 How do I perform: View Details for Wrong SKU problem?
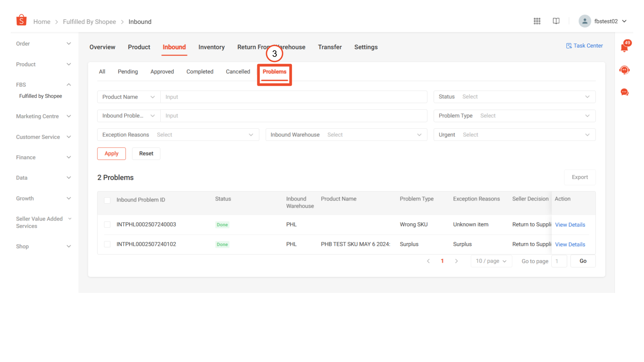[x=570, y=225]
